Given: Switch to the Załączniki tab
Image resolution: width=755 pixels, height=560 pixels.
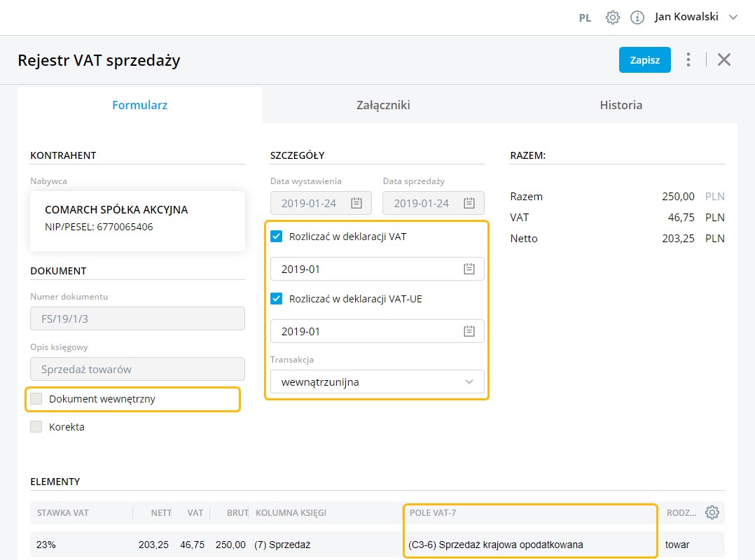Looking at the screenshot, I should point(383,105).
